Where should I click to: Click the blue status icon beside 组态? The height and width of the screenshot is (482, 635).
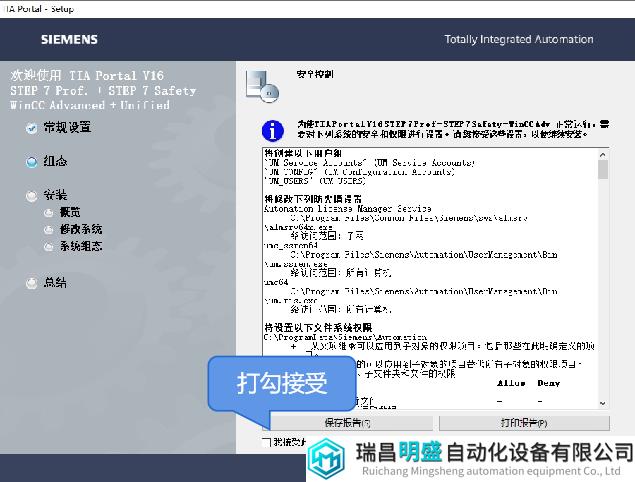(31, 162)
